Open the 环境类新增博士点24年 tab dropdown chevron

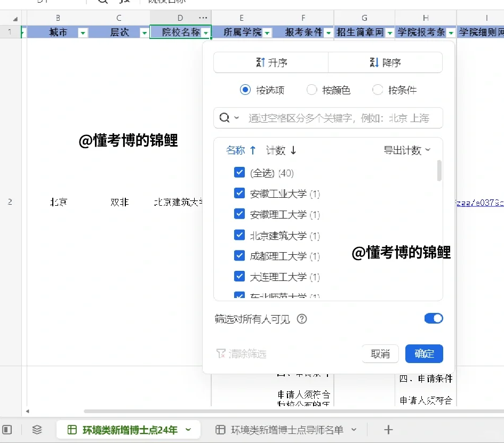click(x=189, y=430)
